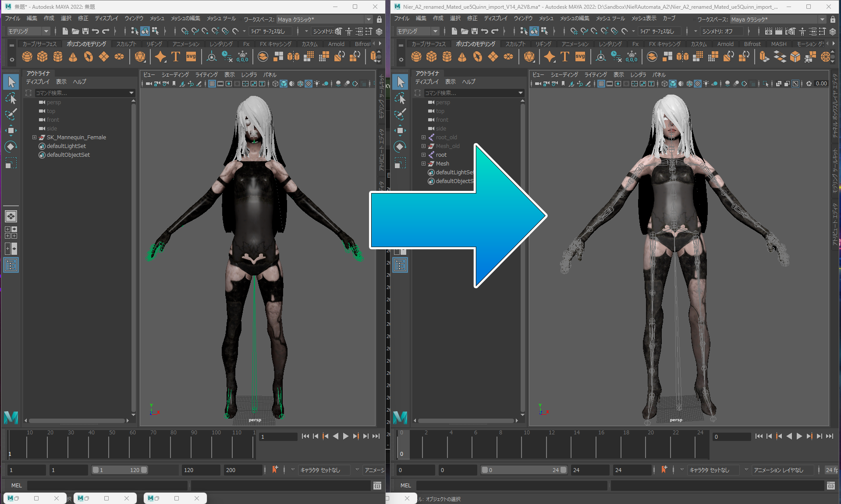Viewport: 841px width, 504px height.
Task: Toggle auto keyframe in left window
Action: [275, 470]
